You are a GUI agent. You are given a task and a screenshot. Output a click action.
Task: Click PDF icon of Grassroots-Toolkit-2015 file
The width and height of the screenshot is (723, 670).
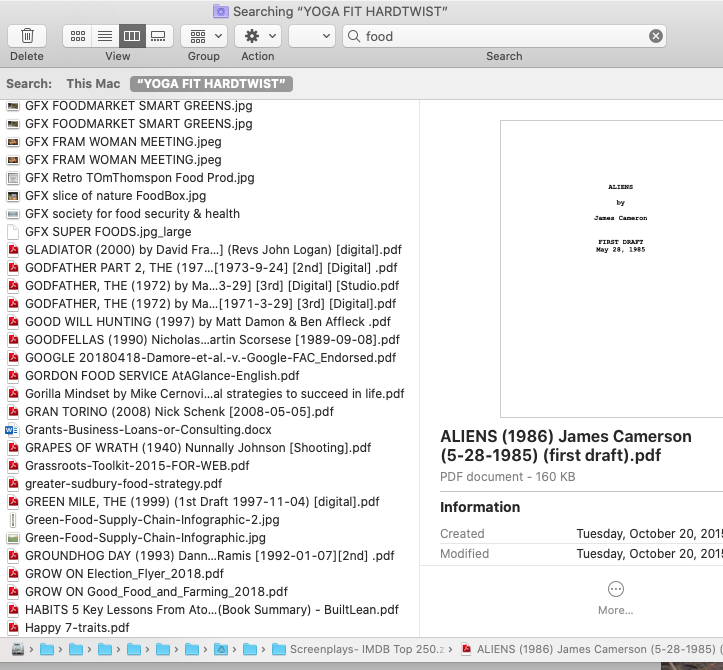coord(13,466)
